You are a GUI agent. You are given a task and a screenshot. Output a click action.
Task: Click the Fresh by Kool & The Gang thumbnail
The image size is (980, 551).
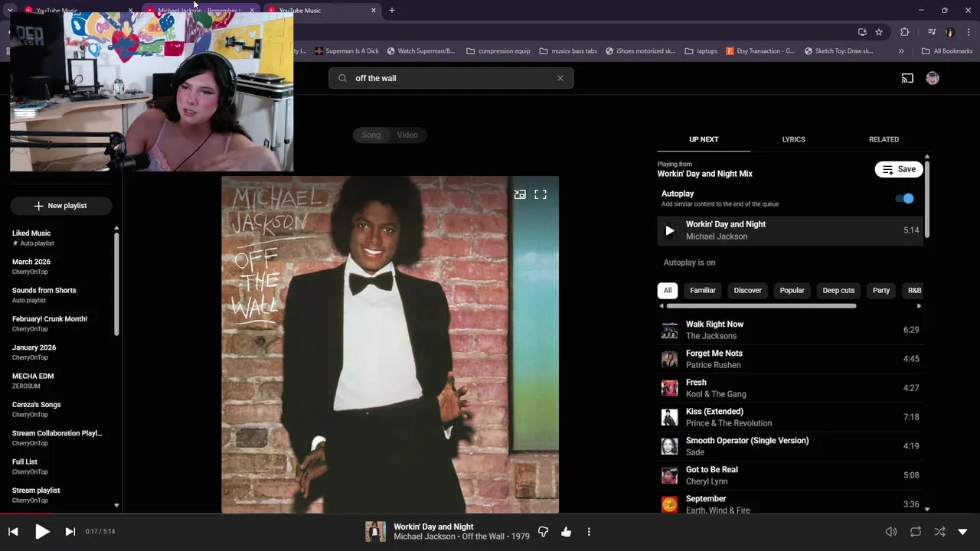(670, 388)
